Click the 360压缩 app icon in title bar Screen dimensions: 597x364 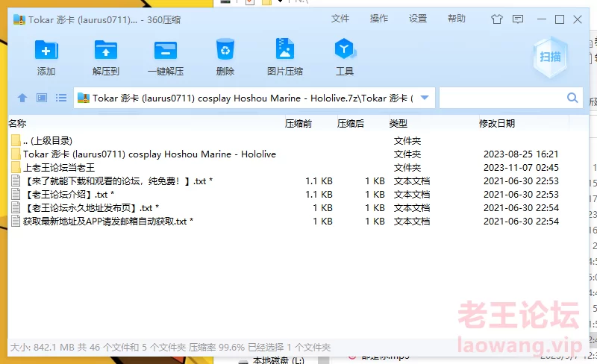coord(19,19)
